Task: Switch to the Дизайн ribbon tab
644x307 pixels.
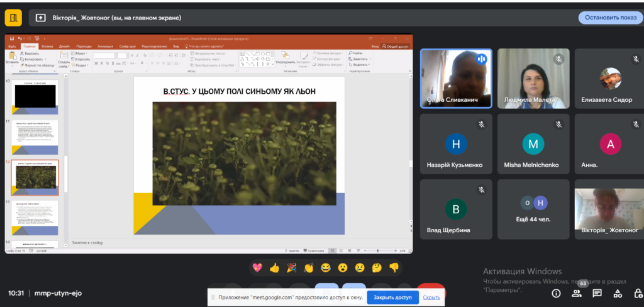Action: (x=65, y=47)
